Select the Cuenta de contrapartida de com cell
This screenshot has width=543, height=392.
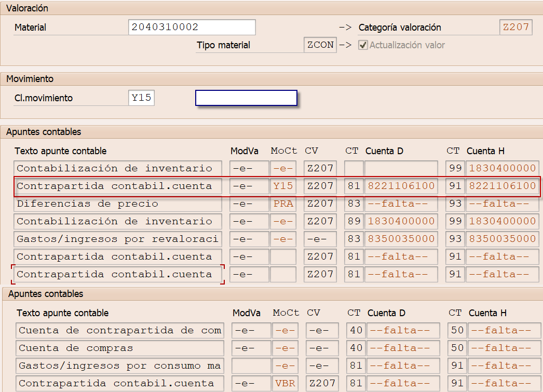(x=120, y=331)
